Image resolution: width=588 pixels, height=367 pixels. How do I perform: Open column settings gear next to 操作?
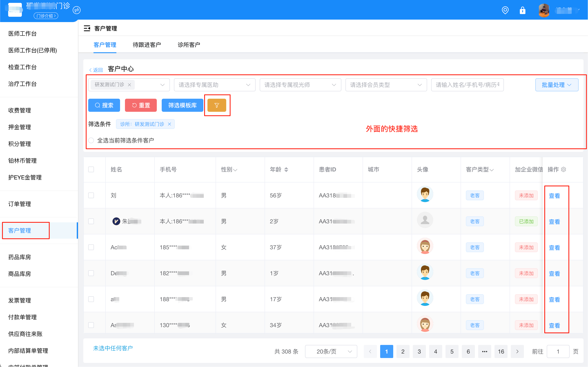pyautogui.click(x=563, y=169)
